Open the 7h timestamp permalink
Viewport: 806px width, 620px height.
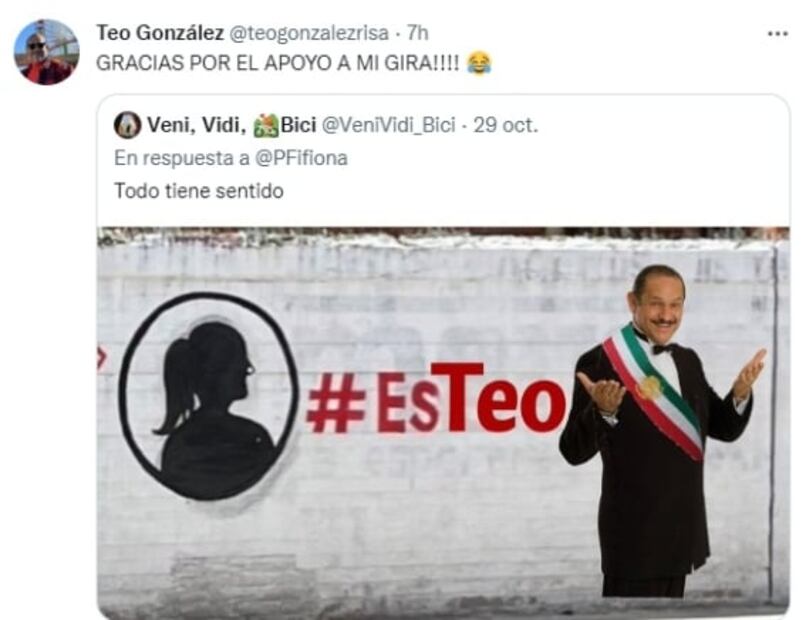coord(417,33)
